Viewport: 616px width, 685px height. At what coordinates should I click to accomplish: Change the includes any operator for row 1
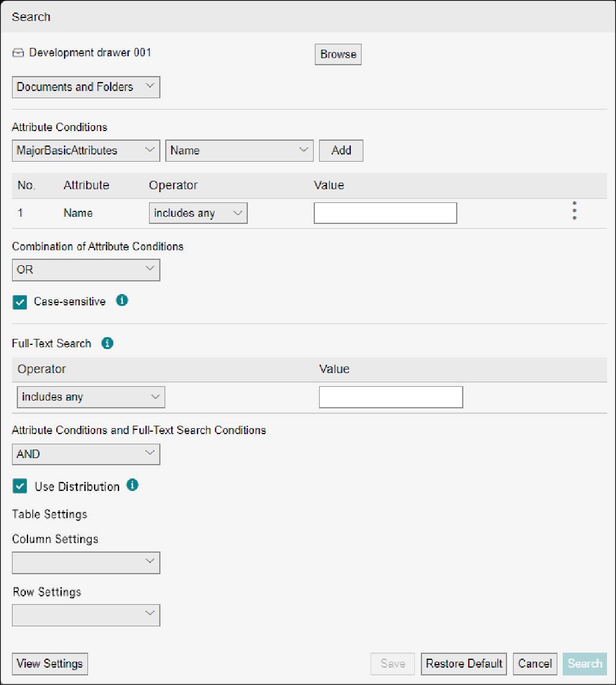click(x=198, y=213)
